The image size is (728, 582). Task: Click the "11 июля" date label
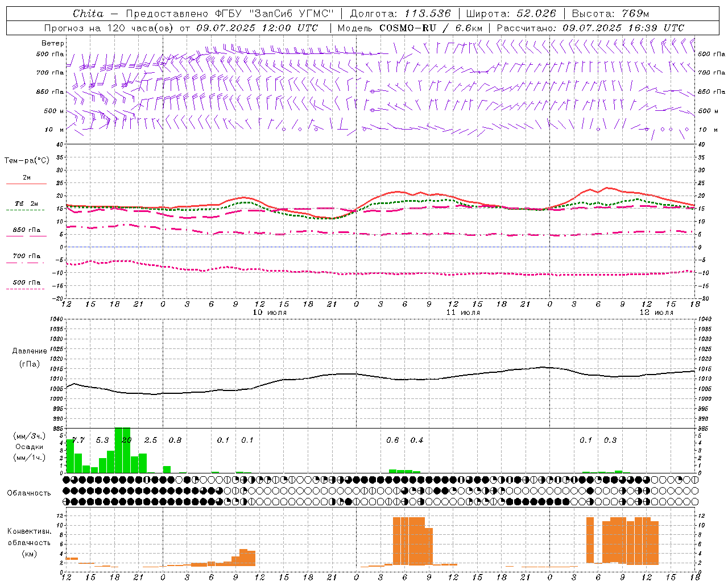point(463,313)
